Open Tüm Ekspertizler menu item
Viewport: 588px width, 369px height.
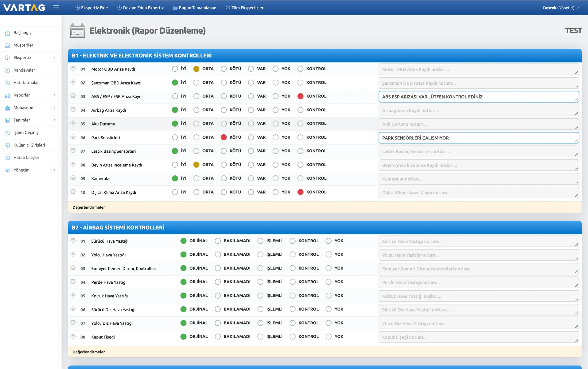245,8
